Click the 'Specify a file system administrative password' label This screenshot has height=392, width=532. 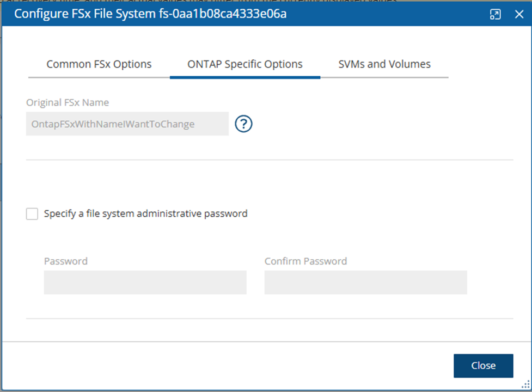coord(145,214)
